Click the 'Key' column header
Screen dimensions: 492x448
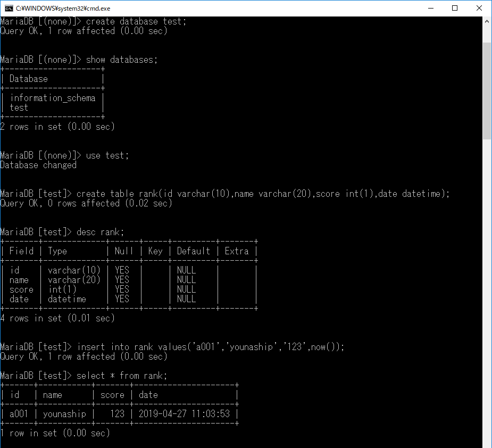pyautogui.click(x=155, y=251)
